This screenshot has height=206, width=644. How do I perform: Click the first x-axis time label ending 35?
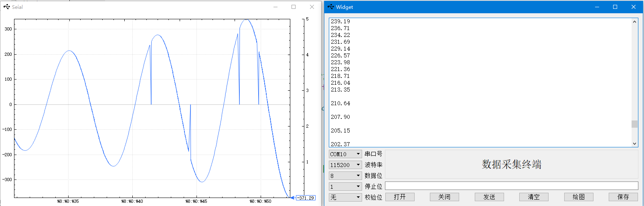(x=68, y=201)
